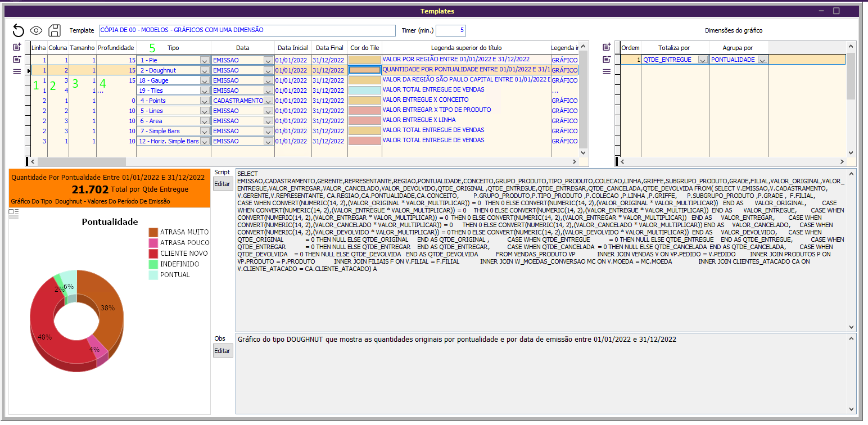Click the tiles grid vertical scrollbar
The width and height of the screenshot is (868, 425).
pyautogui.click(x=583, y=99)
